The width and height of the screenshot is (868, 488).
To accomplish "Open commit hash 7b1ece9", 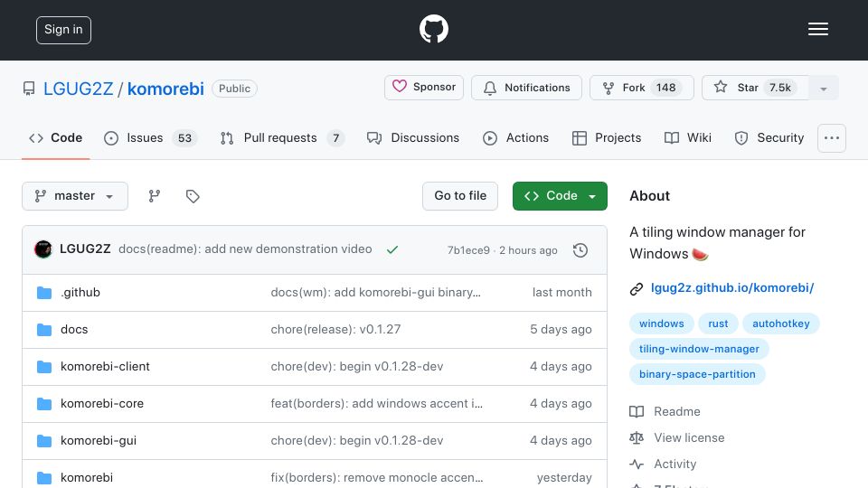I will pyautogui.click(x=468, y=250).
